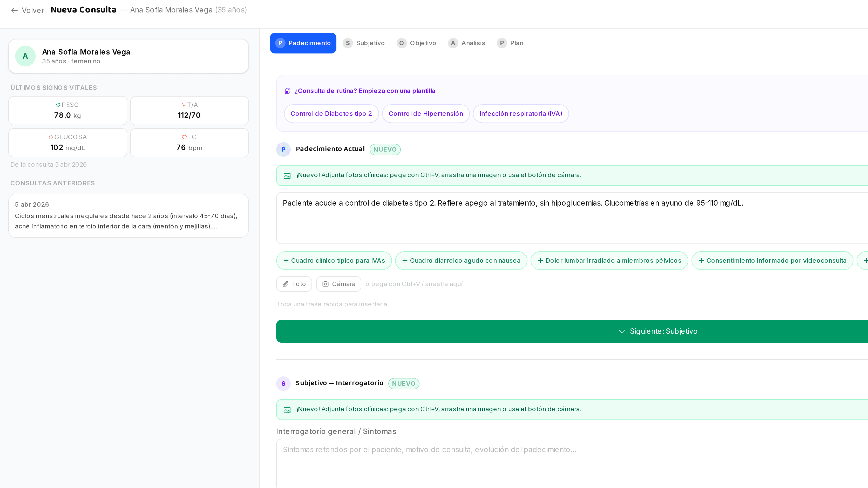Screen dimensions: 868x488
Task: Click the heart icon beside FC
Action: tap(184, 137)
